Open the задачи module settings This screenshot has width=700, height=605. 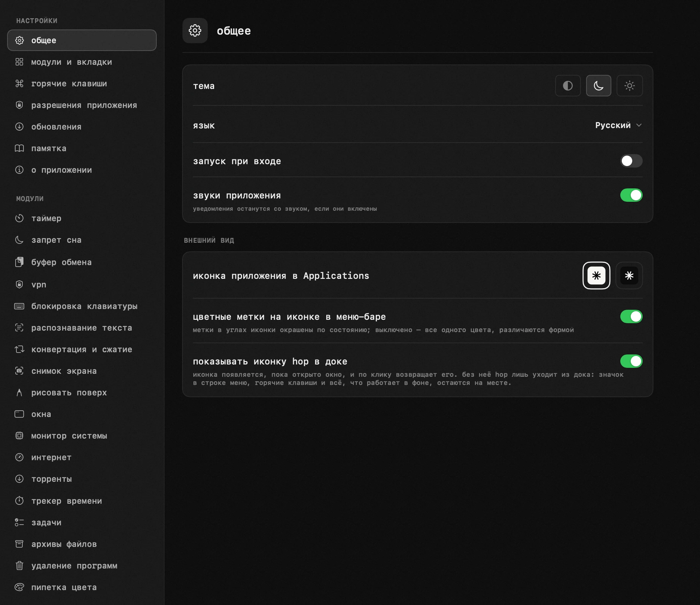click(x=82, y=522)
